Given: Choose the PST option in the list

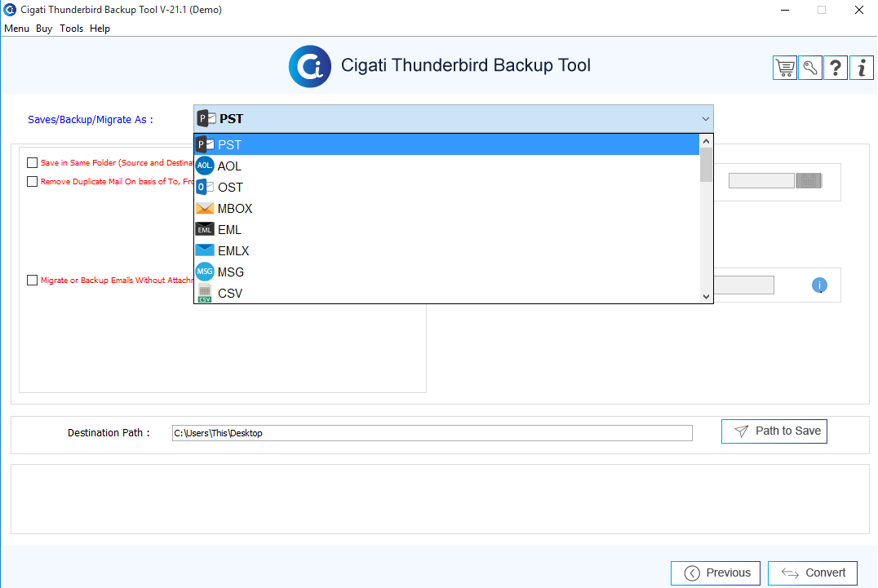Looking at the screenshot, I should click(x=447, y=145).
